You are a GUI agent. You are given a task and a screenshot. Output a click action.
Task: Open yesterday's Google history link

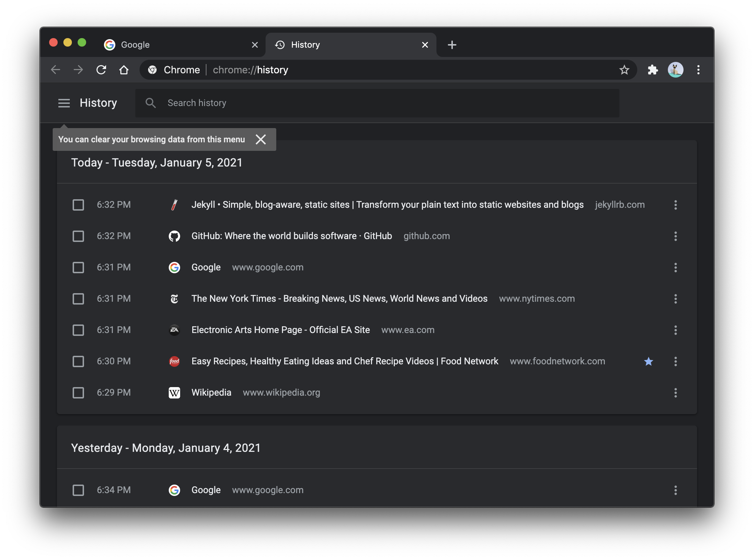click(x=206, y=490)
